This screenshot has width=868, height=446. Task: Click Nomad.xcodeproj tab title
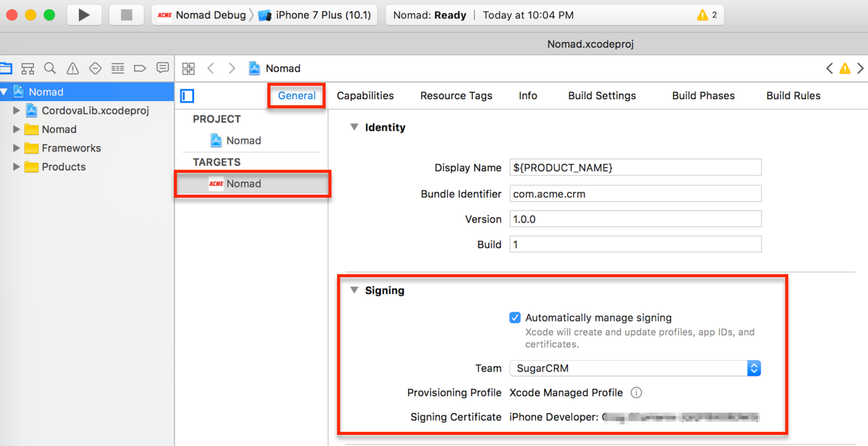point(591,44)
